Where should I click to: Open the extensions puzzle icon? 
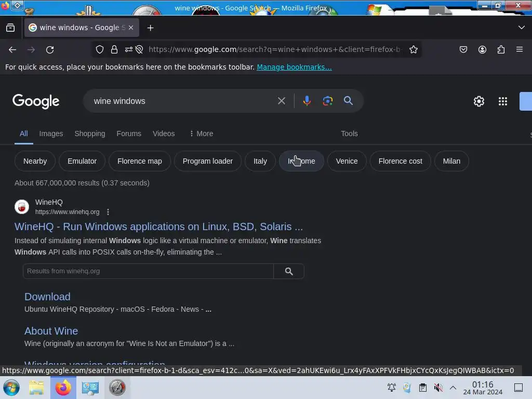501,49
